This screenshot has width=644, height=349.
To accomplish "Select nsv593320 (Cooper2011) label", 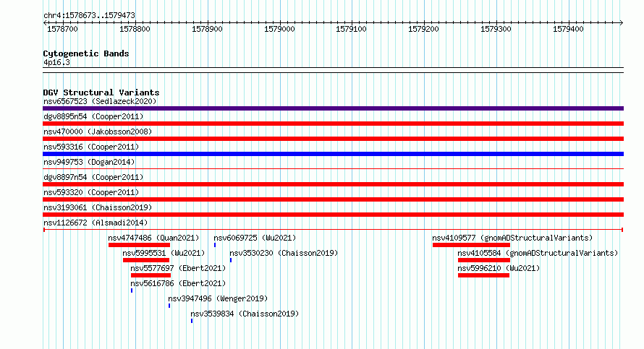I will pos(91,192).
